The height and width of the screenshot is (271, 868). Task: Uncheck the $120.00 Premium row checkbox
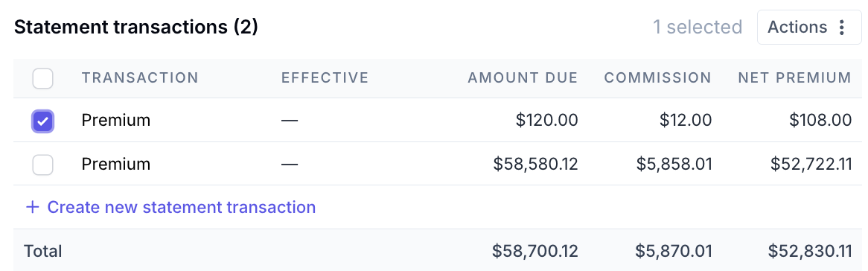[42, 121]
